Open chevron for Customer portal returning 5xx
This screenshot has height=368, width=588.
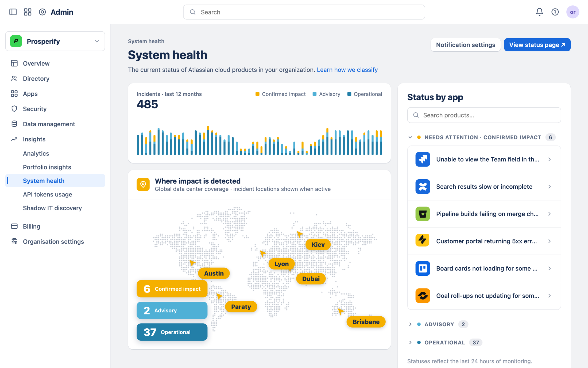click(x=550, y=241)
